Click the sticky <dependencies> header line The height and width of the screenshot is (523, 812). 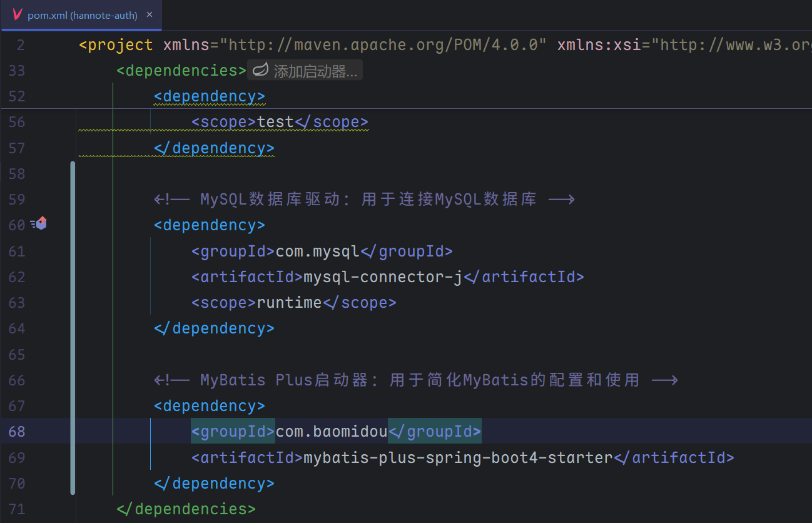181,71
